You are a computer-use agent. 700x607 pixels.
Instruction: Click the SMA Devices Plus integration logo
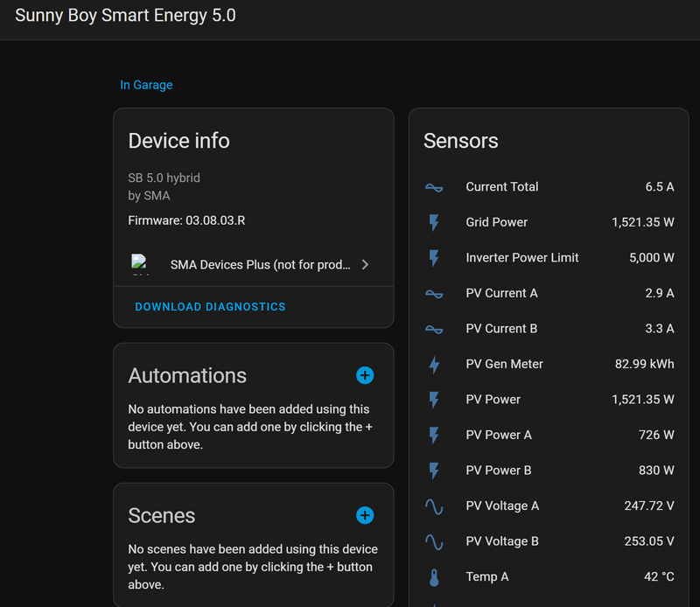(139, 264)
